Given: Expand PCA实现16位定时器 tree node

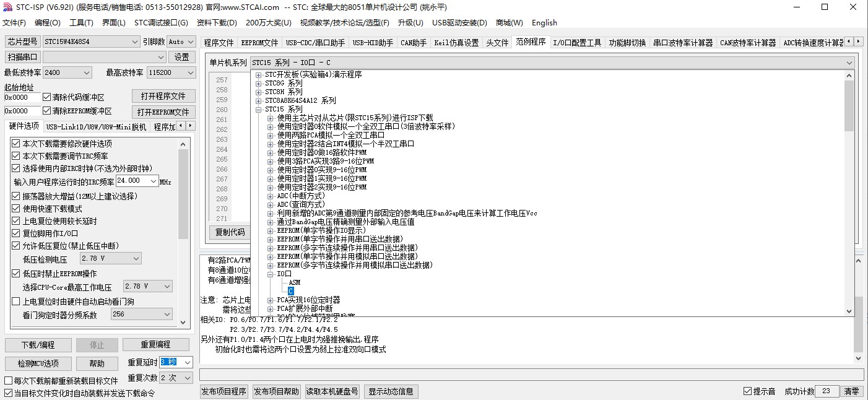Looking at the screenshot, I should point(271,300).
